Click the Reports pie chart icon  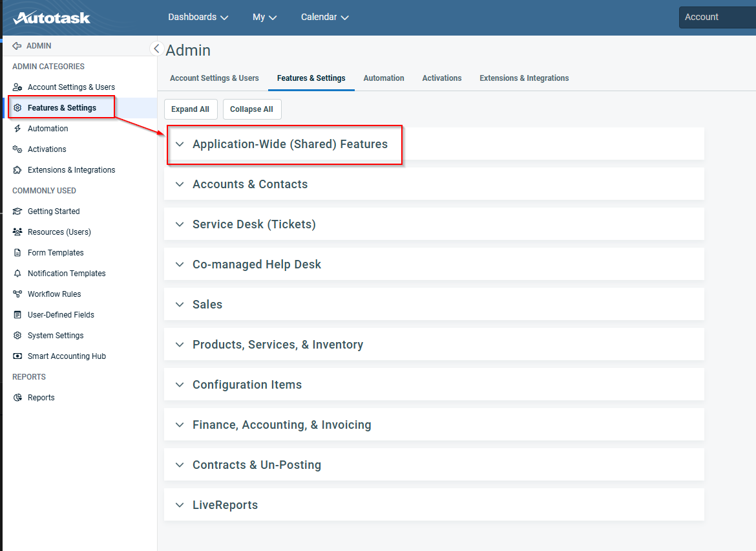pyautogui.click(x=17, y=398)
